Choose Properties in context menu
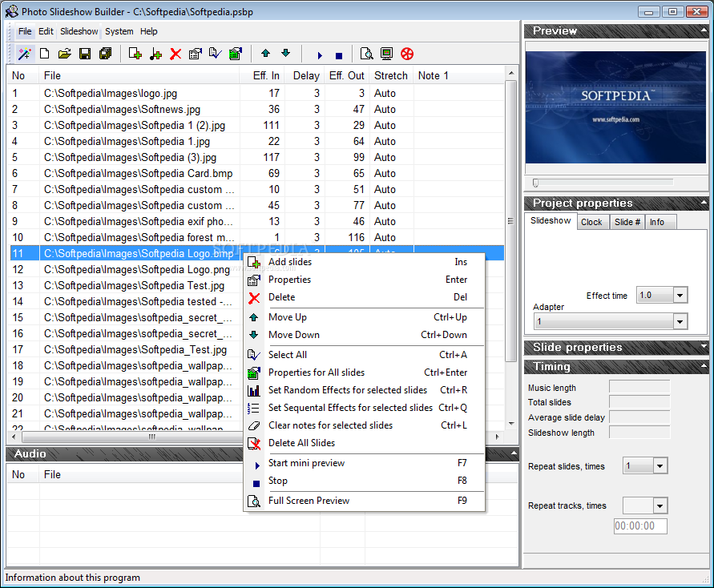714x588 pixels. (364, 280)
